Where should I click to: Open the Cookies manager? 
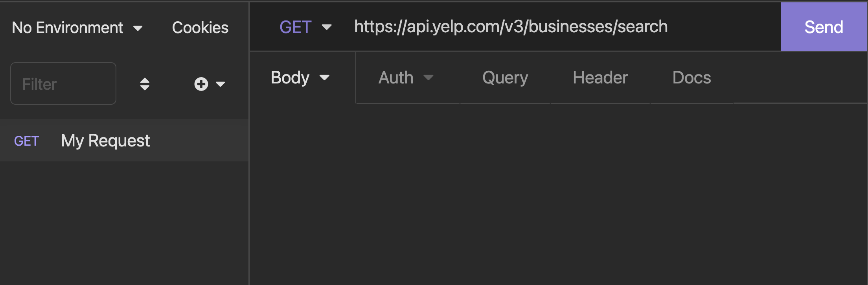(x=200, y=28)
